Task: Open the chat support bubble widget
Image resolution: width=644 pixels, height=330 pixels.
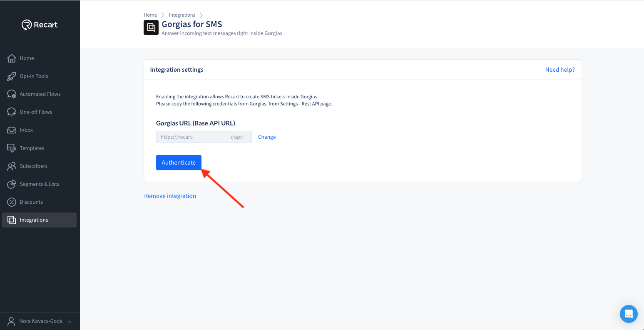Action: coord(629,314)
